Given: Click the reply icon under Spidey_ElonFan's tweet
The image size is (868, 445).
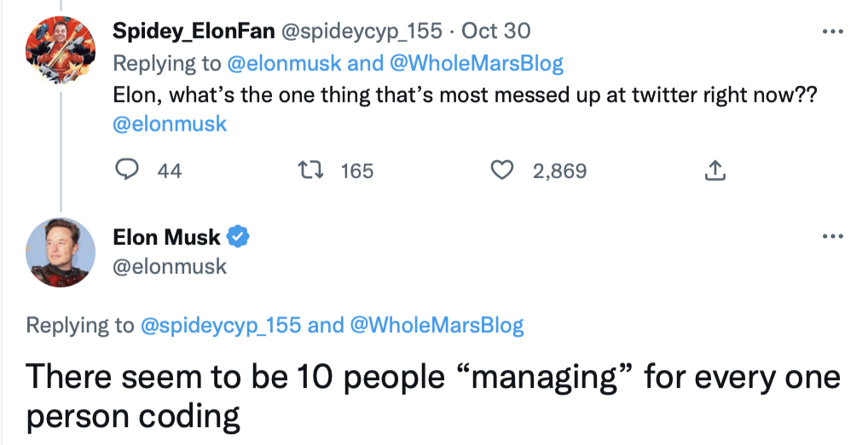Looking at the screenshot, I should point(128,171).
